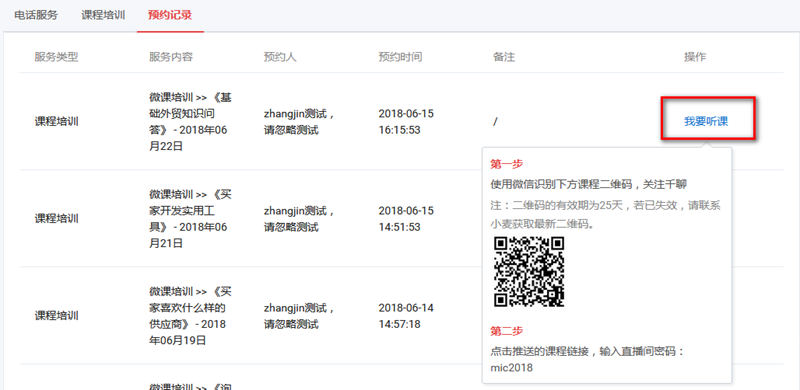Screen dimensions: 800x390
Task: Click 课程培训 in the 06月19日 course row
Action: (x=57, y=315)
